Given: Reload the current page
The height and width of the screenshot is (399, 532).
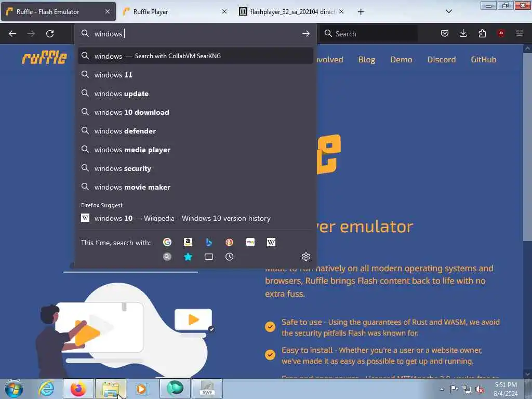Looking at the screenshot, I should pos(50,34).
